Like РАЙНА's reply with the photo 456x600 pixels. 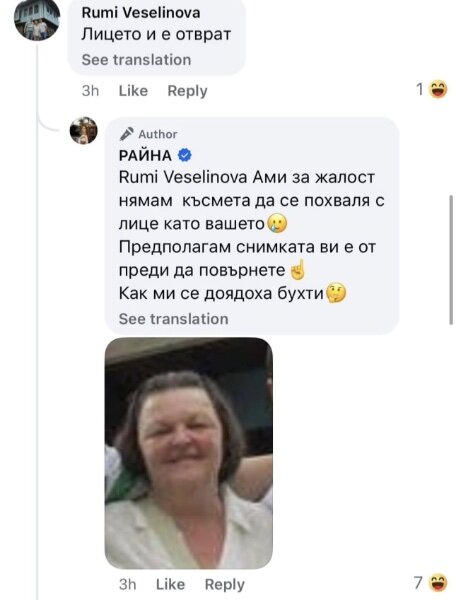(171, 584)
